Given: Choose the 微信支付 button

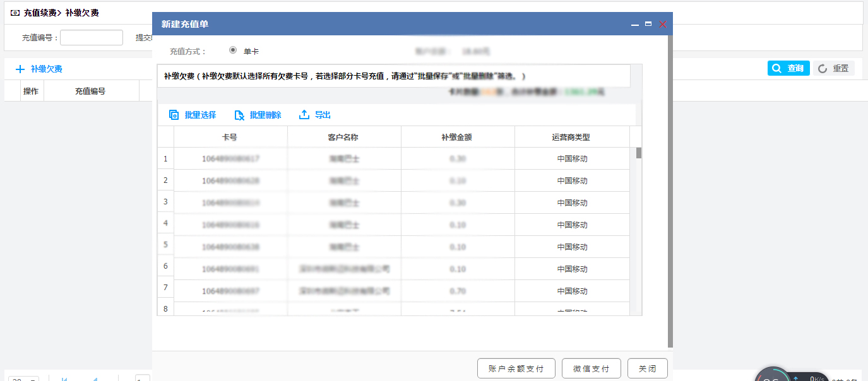Looking at the screenshot, I should 591,368.
